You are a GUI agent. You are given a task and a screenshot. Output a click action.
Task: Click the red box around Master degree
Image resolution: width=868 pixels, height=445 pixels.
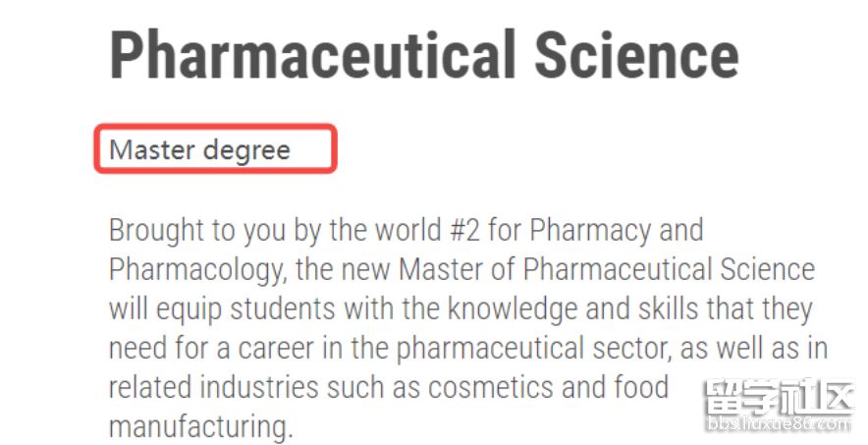(x=215, y=149)
